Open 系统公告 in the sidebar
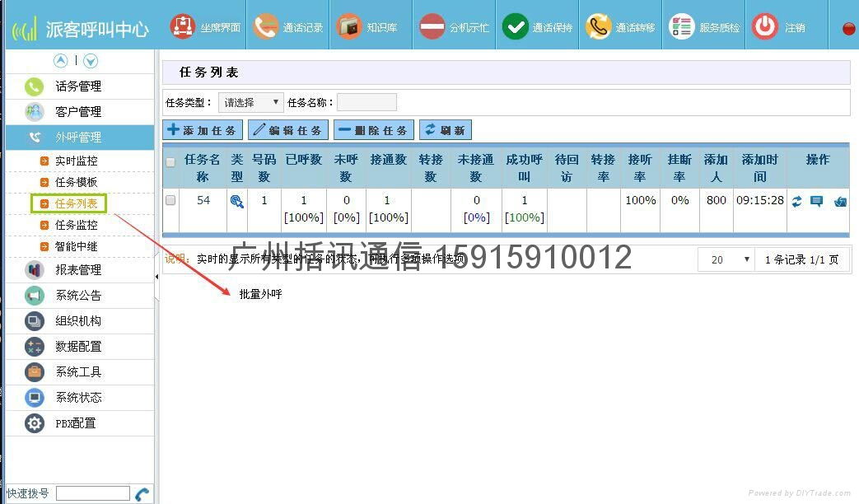Screen dimensions: 859x504 point(80,296)
